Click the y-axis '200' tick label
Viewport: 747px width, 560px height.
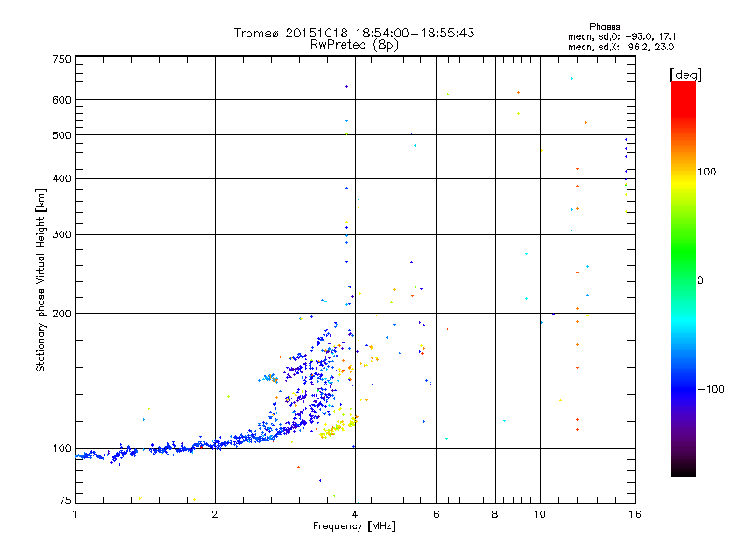tap(62, 314)
